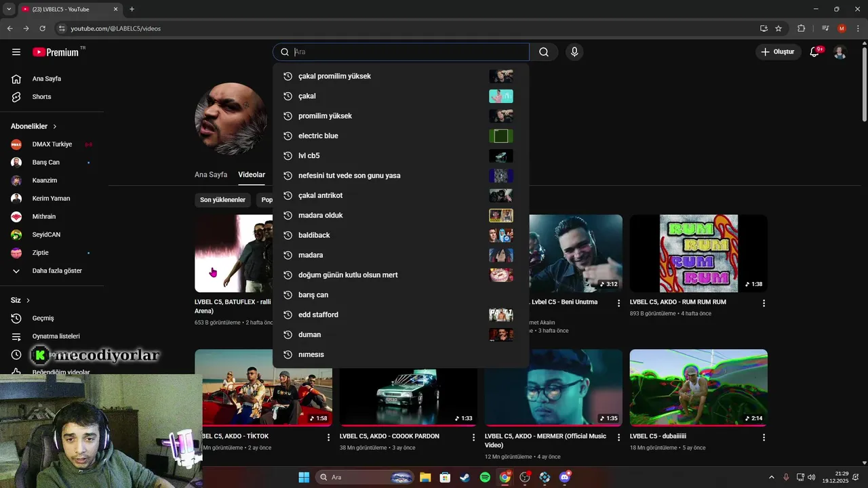Click the search magnifier button right of search box

pos(544,52)
